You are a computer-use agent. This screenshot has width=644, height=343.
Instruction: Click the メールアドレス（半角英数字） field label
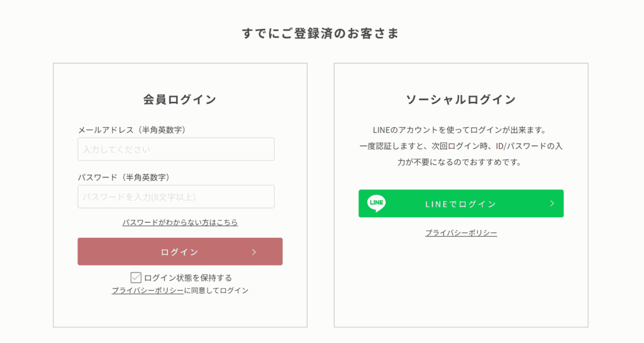coord(132,130)
